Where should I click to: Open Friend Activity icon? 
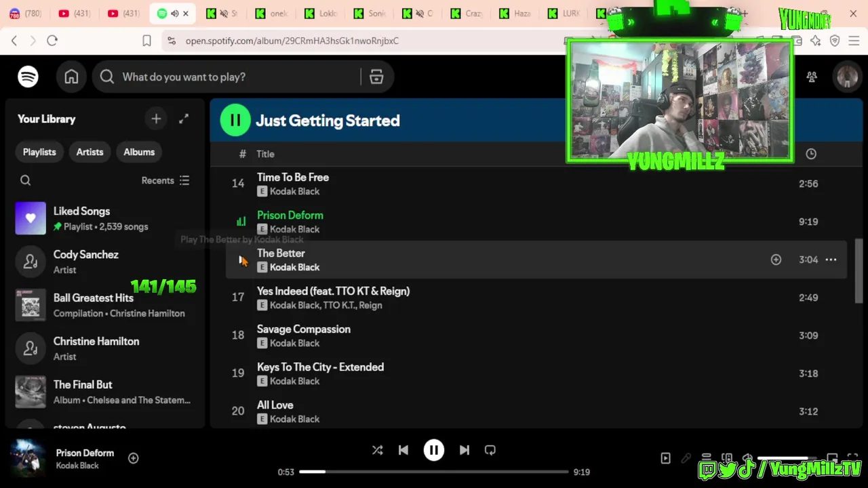[x=812, y=77]
